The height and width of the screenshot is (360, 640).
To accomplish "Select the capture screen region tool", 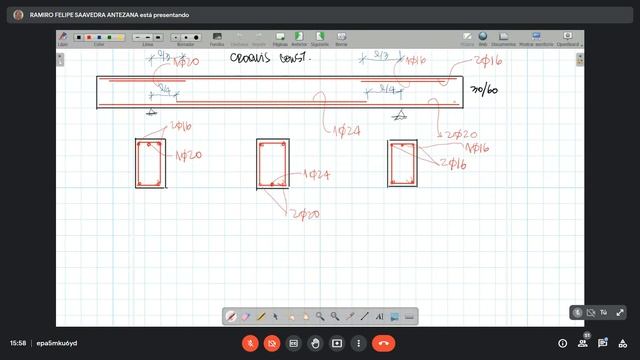I will pyautogui.click(x=394, y=316).
